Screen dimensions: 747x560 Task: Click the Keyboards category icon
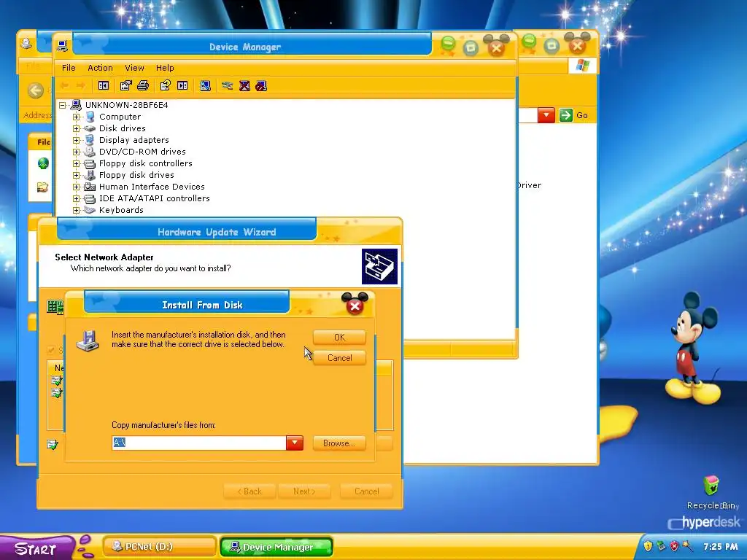point(90,210)
